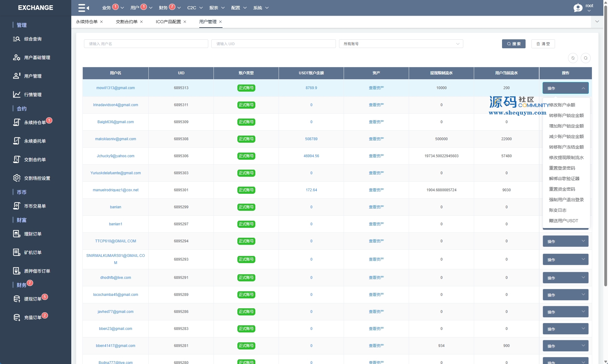Click 查看资产 link for mowil1313@gmail.com

click(x=376, y=88)
